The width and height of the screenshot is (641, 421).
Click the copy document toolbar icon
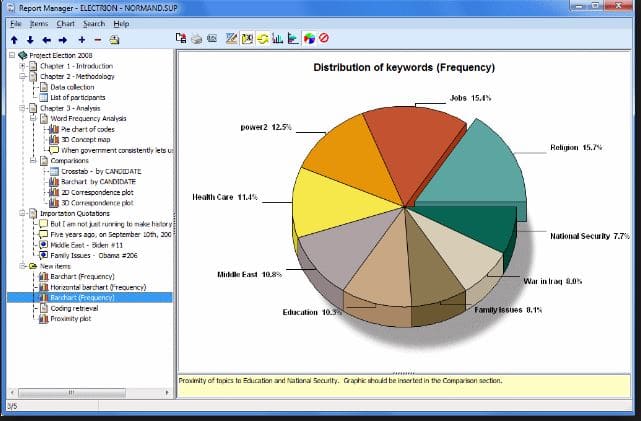[x=181, y=38]
